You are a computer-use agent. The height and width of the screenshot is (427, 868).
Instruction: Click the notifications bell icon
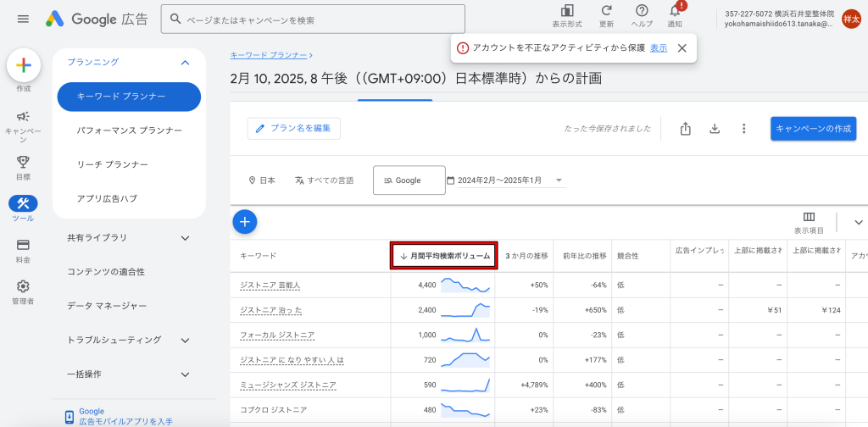tap(676, 11)
